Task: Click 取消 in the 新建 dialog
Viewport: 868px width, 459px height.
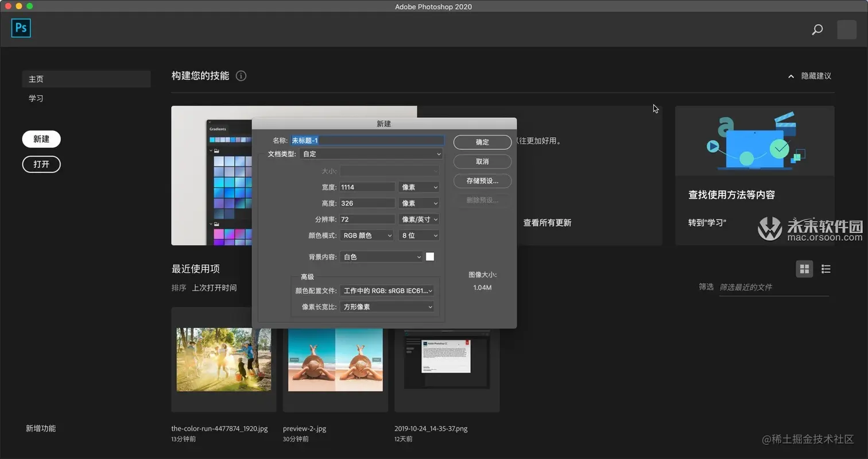Action: click(x=482, y=161)
